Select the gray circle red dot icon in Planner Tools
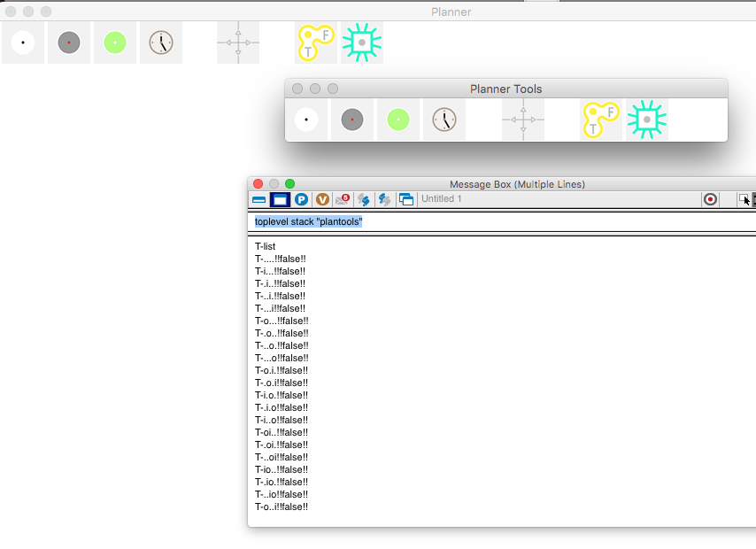This screenshot has width=756, height=549. click(x=352, y=120)
